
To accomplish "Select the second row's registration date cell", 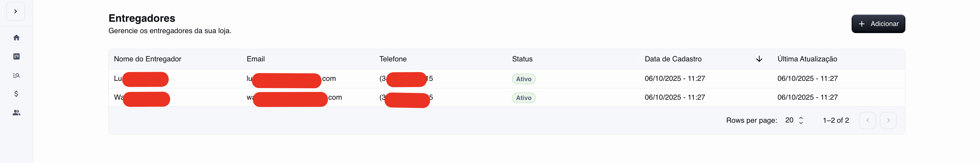I will (x=675, y=97).
